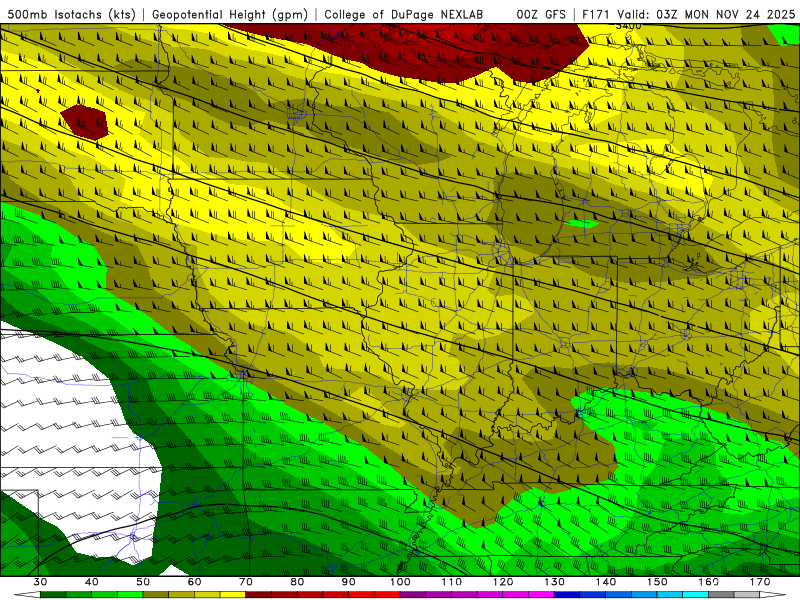The image size is (800, 600).
Task: Click the 40 label on the color scale
Action: [91, 582]
